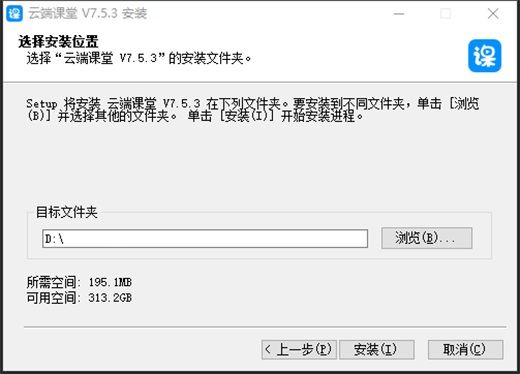Click empty title bar area beside the title

click(x=267, y=14)
